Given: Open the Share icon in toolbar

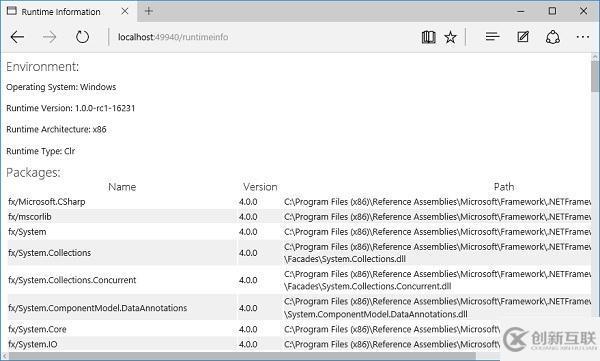Looking at the screenshot, I should point(553,37).
